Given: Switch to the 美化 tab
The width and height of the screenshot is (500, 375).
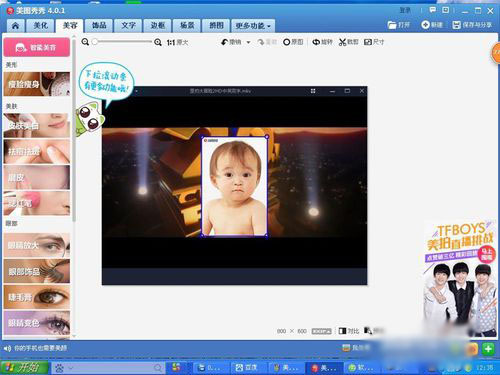Looking at the screenshot, I should tap(40, 26).
